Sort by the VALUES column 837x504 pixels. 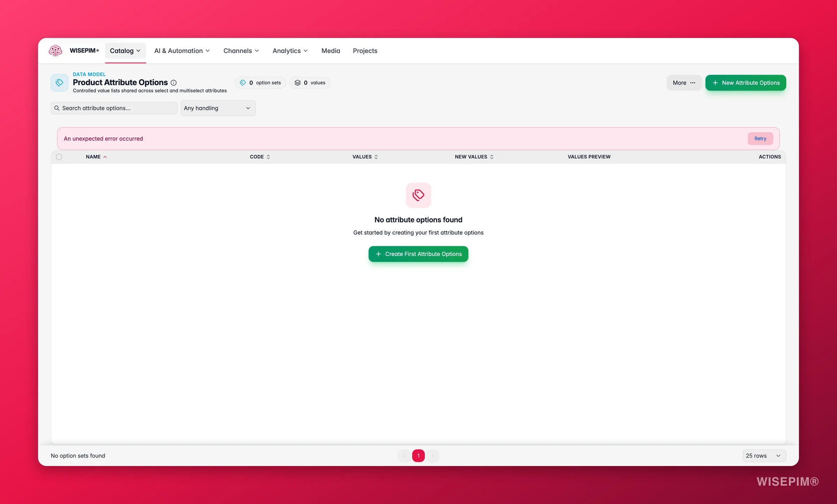tap(365, 157)
